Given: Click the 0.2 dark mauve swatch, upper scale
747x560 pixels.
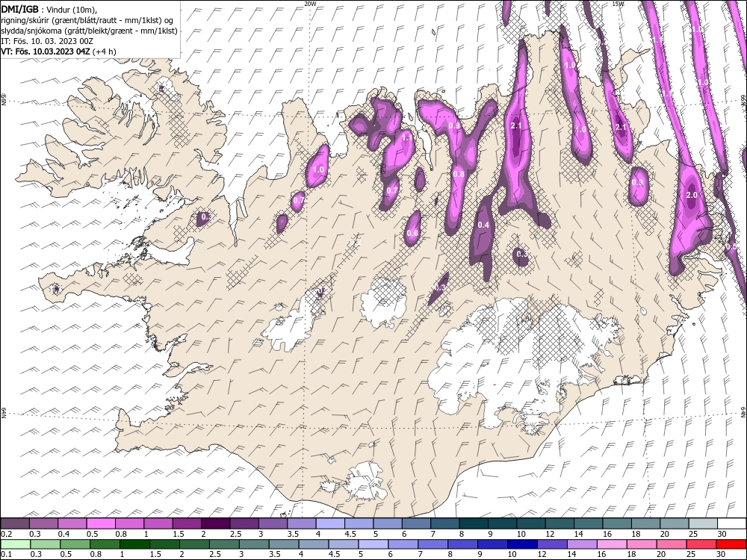Looking at the screenshot, I should pos(15,524).
